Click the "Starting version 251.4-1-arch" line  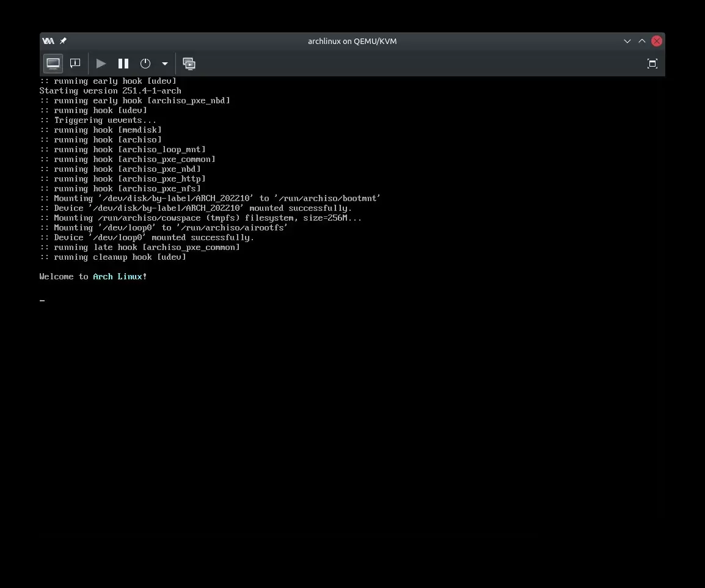[x=110, y=91]
